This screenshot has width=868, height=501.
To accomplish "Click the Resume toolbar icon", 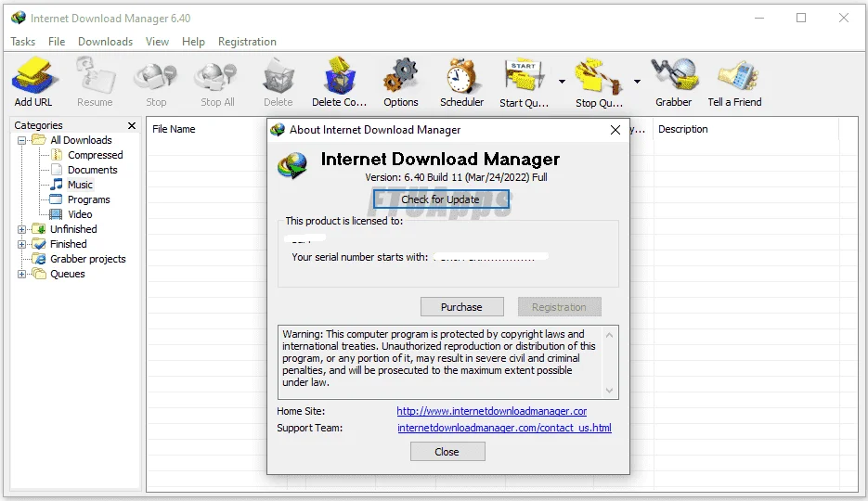I will point(95,75).
